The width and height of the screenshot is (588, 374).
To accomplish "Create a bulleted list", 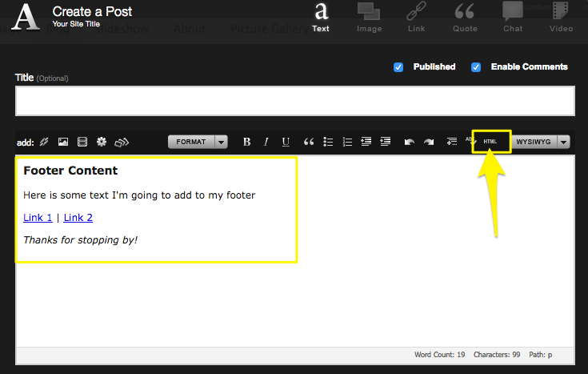I will [328, 142].
